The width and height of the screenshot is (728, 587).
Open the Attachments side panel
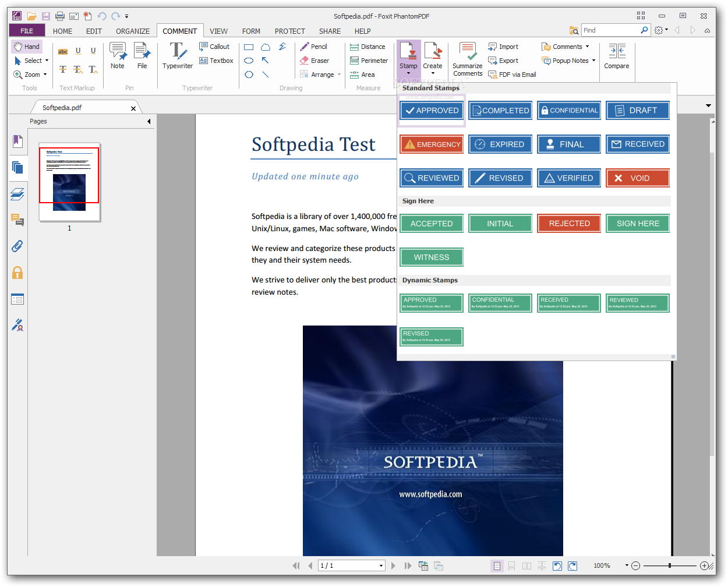pos(17,246)
